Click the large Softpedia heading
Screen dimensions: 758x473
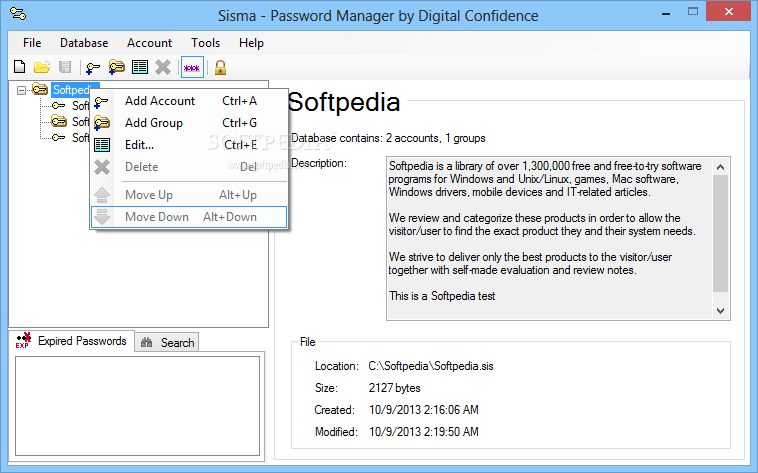click(344, 102)
